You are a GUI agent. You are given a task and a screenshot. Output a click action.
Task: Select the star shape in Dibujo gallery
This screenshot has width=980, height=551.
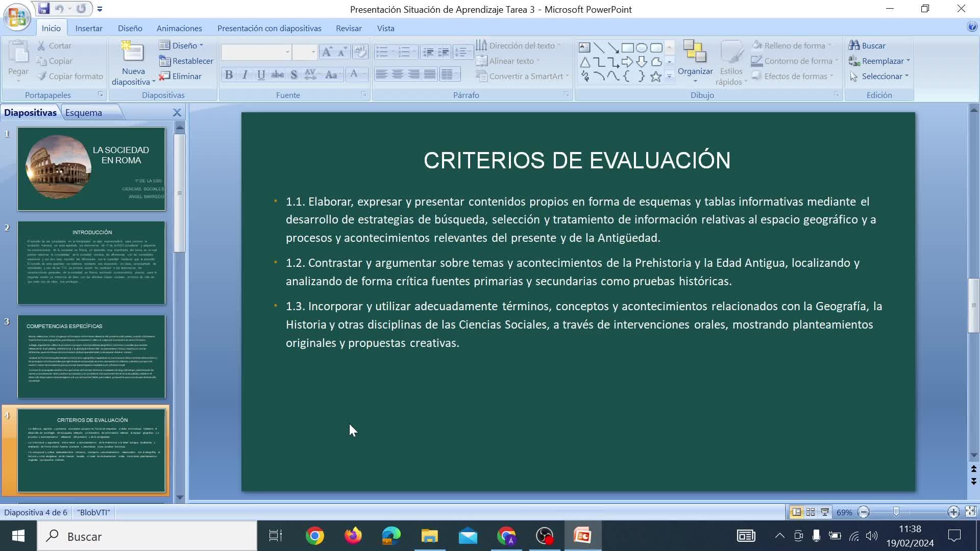(x=656, y=77)
